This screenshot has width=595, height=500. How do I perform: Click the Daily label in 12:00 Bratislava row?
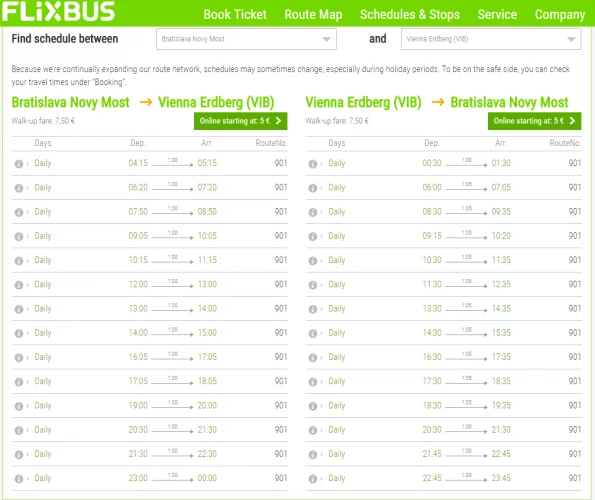[x=43, y=285]
